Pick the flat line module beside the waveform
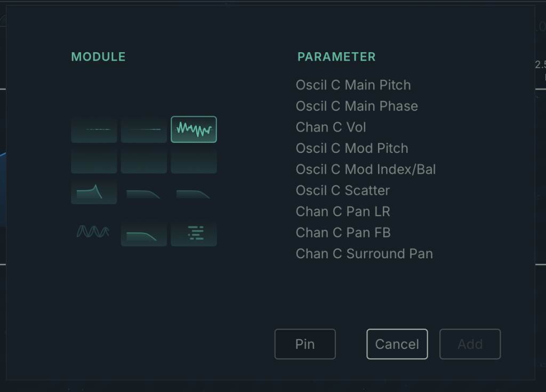 (x=143, y=129)
